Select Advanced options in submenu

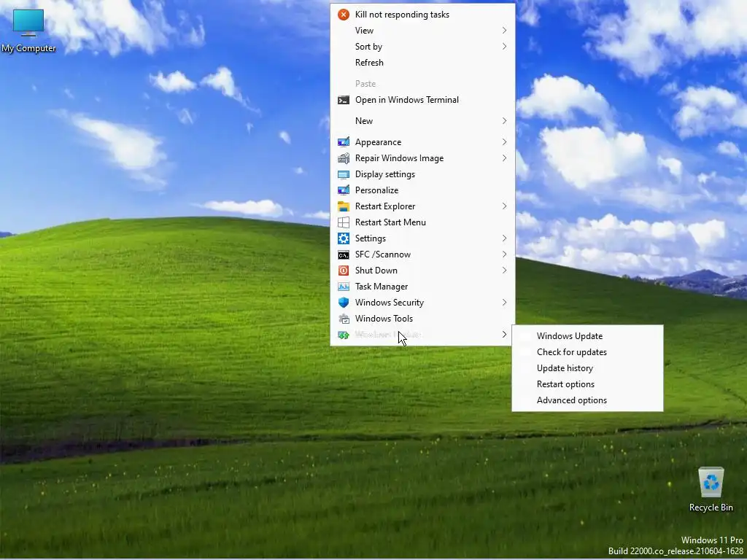tap(587, 400)
